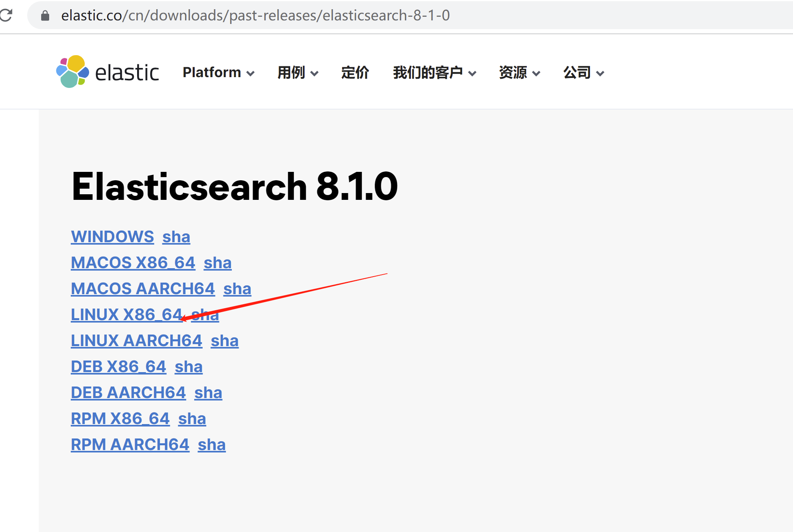793x532 pixels.
Task: Download the LINUX X86_64 package
Action: pos(127,315)
